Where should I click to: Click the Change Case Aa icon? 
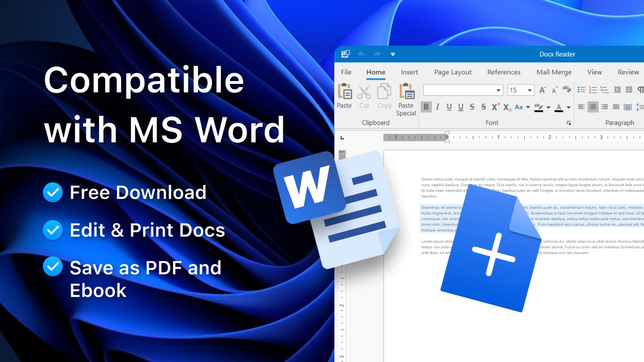519,107
